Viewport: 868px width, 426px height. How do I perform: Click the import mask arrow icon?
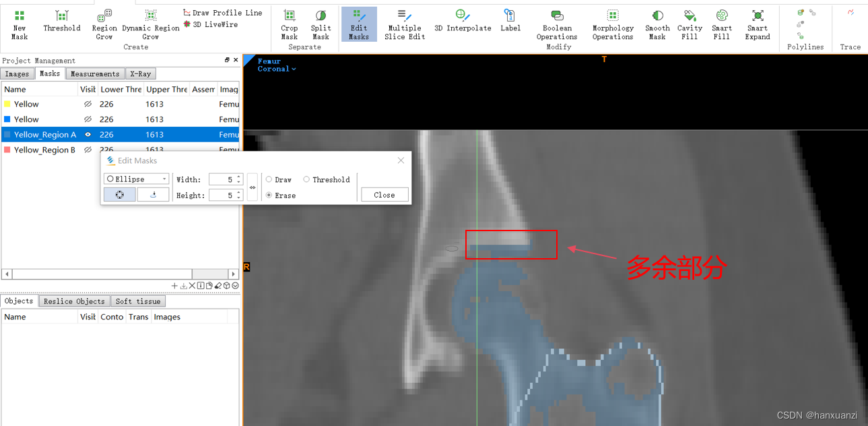(x=183, y=286)
